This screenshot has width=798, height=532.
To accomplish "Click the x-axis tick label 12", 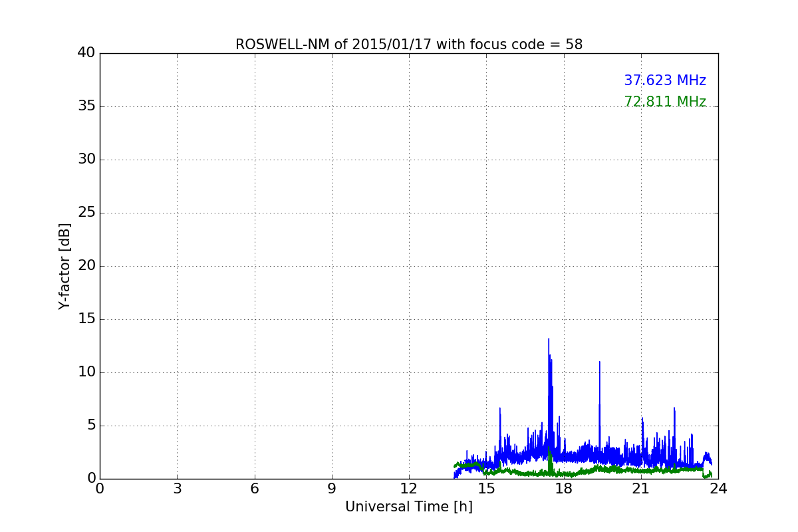I will [x=409, y=489].
